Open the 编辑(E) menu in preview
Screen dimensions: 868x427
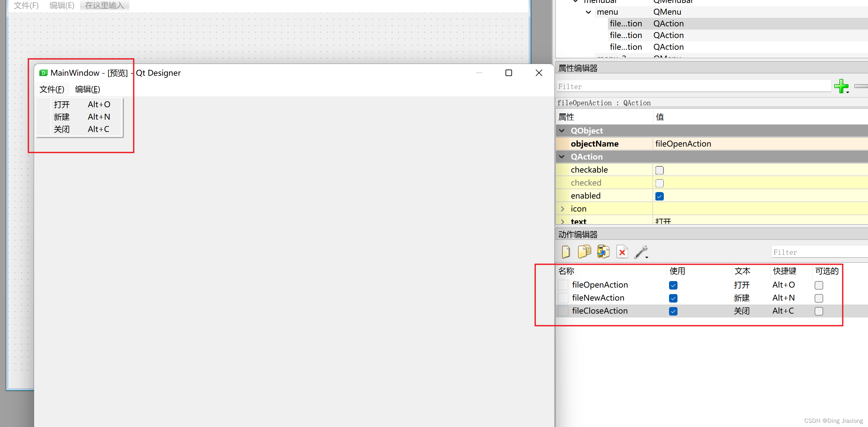click(x=87, y=89)
